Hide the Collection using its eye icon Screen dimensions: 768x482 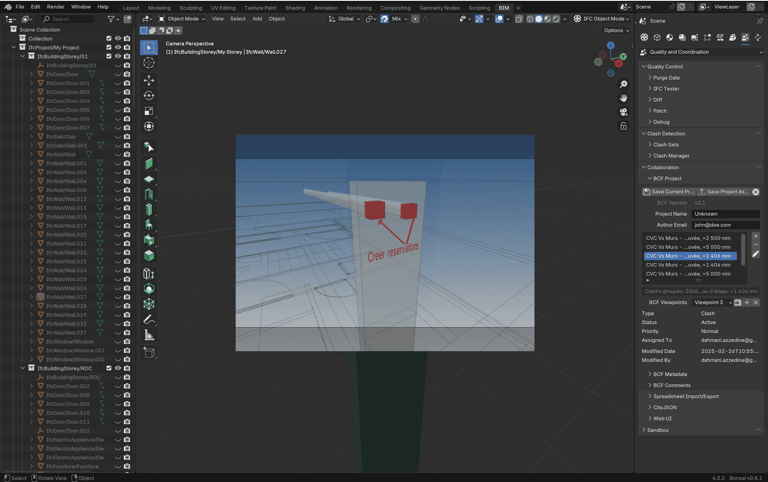(x=118, y=38)
